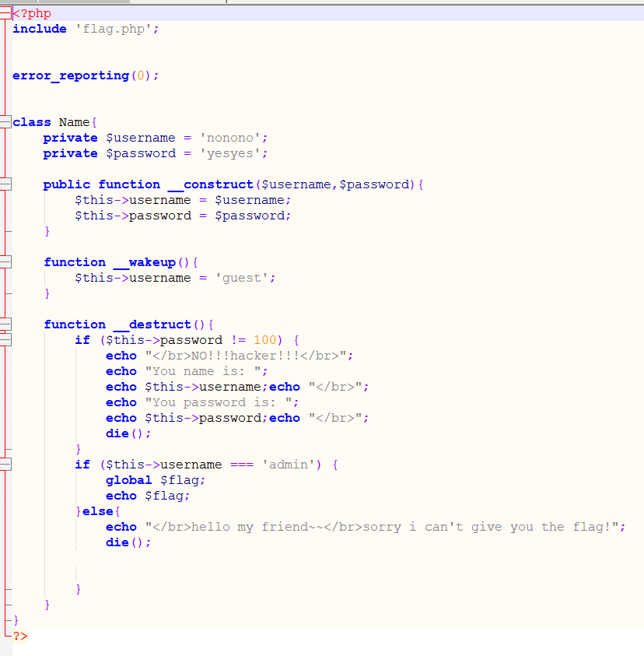The height and width of the screenshot is (656, 644).
Task: Click the __destruct function name
Action: click(152, 324)
